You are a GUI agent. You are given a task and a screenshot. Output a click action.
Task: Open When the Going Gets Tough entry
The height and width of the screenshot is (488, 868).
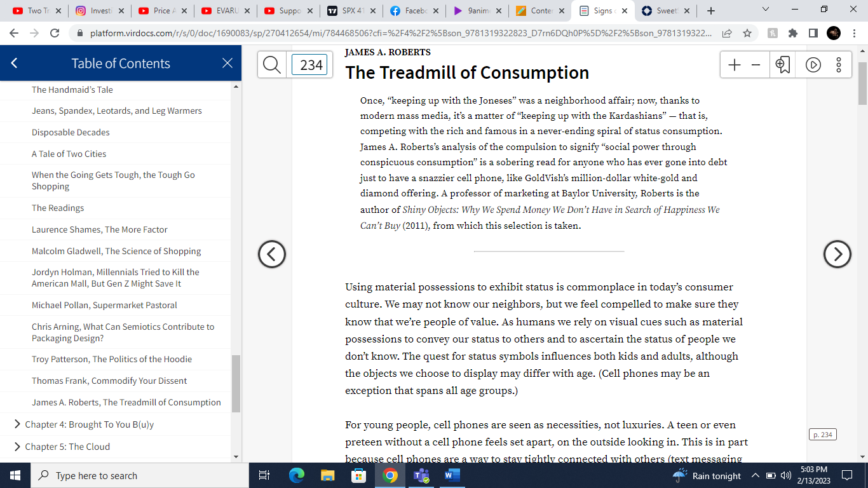click(113, 180)
